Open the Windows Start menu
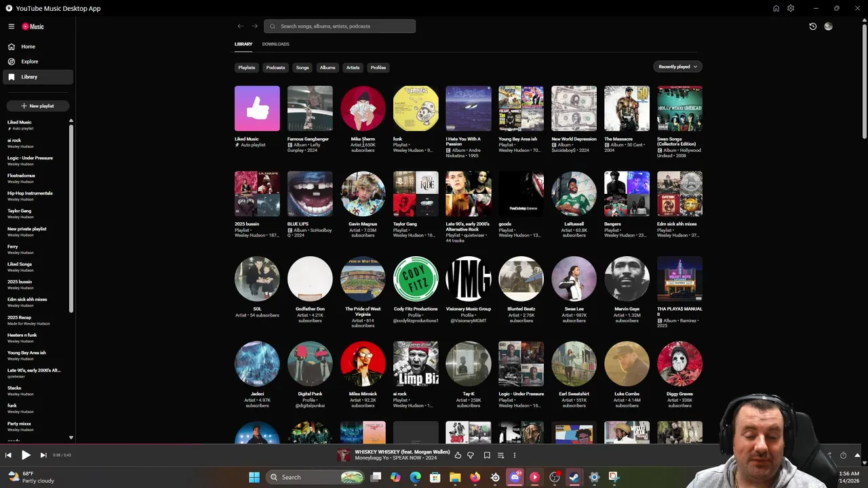Image resolution: width=868 pixels, height=488 pixels. pos(254,477)
